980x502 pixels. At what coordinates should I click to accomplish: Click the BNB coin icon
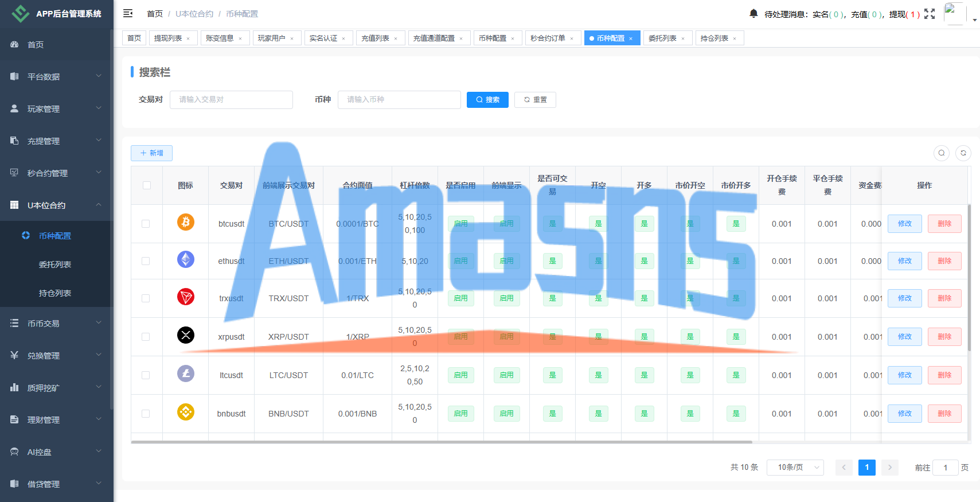(186, 412)
